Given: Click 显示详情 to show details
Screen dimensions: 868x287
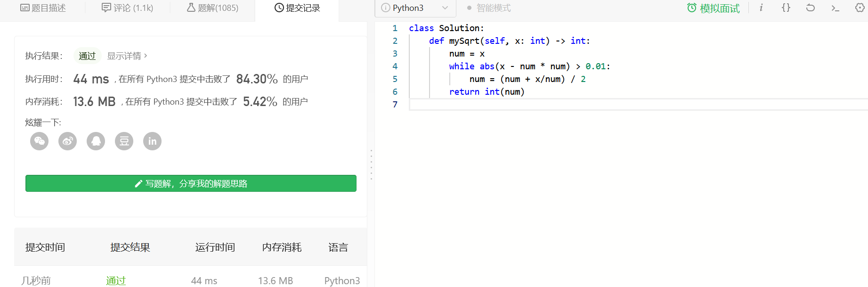Looking at the screenshot, I should (x=127, y=56).
